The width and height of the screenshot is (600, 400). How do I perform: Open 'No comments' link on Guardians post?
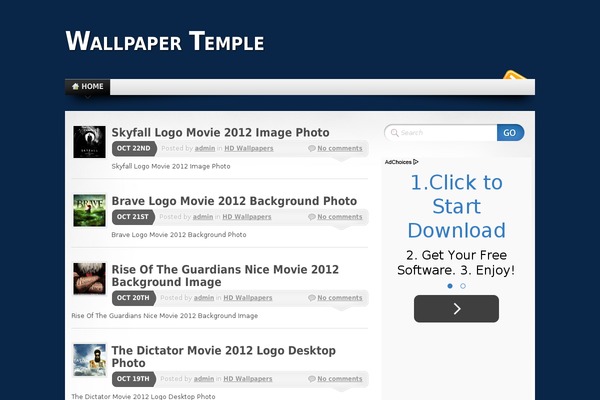pyautogui.click(x=340, y=298)
